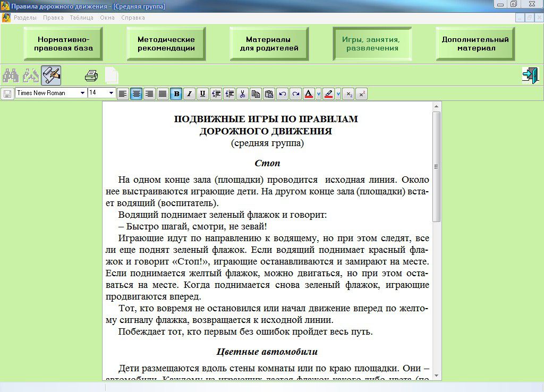Toggle the edit mode scroll-and-pen icon
The image size is (544, 392).
tap(51, 75)
